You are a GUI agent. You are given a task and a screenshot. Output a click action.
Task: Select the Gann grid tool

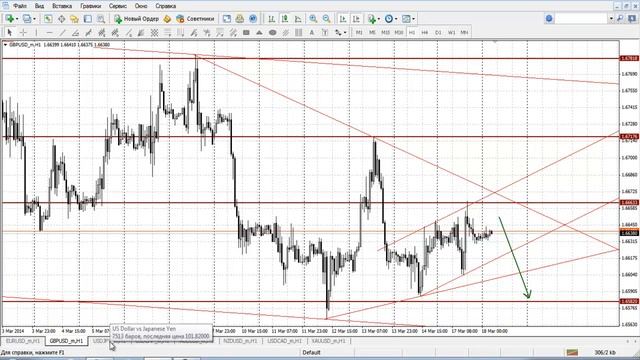tap(154, 32)
